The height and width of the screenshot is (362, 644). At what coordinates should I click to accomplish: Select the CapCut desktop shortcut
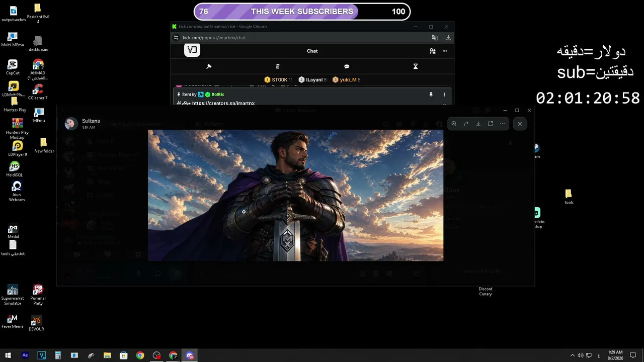13,67
